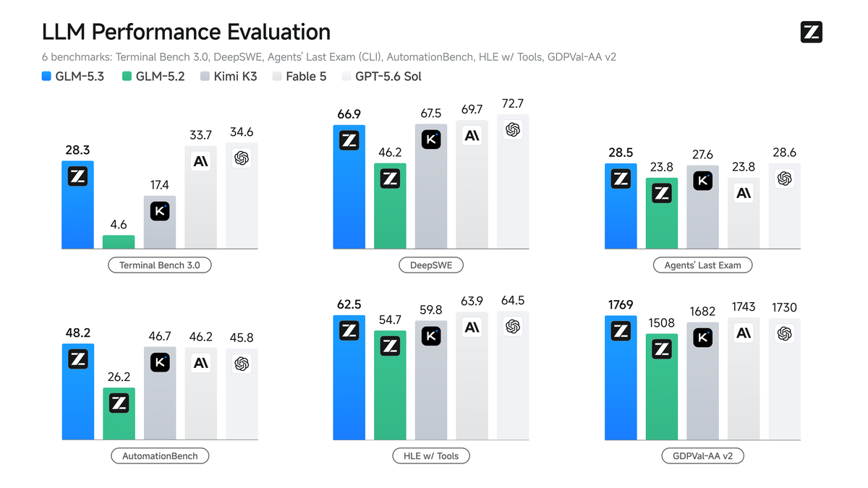
Task: Click the Agents' Last Exam pill label
Action: click(702, 265)
